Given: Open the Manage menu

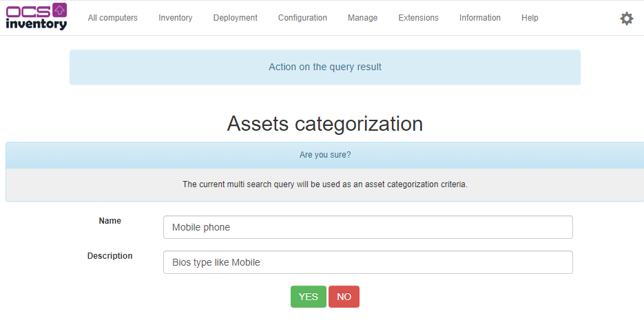Looking at the screenshot, I should (x=362, y=18).
